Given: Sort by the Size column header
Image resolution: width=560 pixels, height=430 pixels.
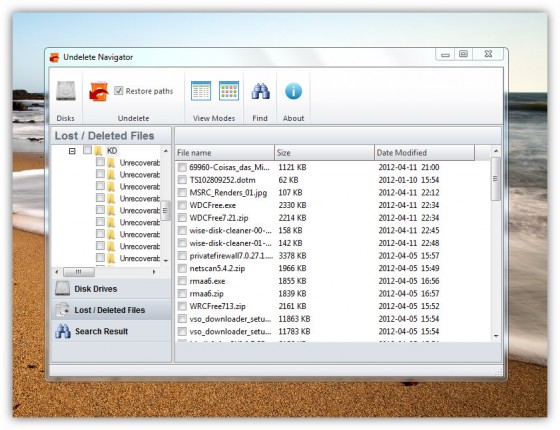Looking at the screenshot, I should pos(325,153).
